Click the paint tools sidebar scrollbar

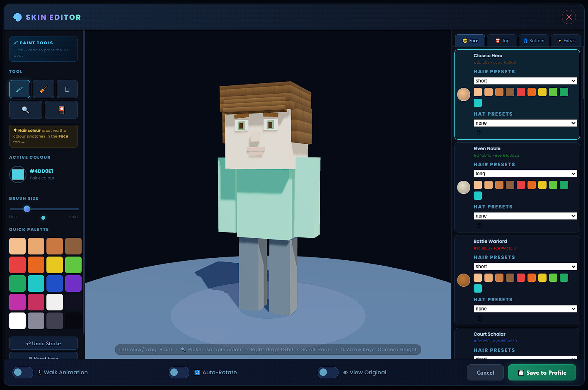tap(84, 182)
